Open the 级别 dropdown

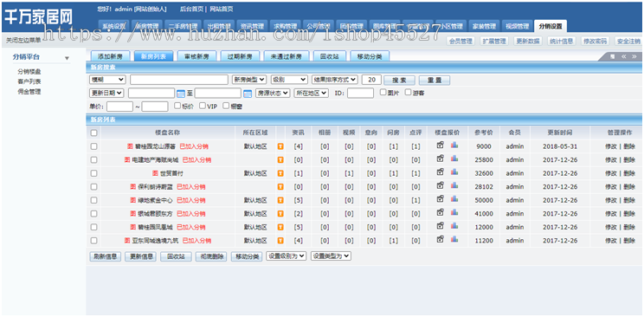pos(290,80)
